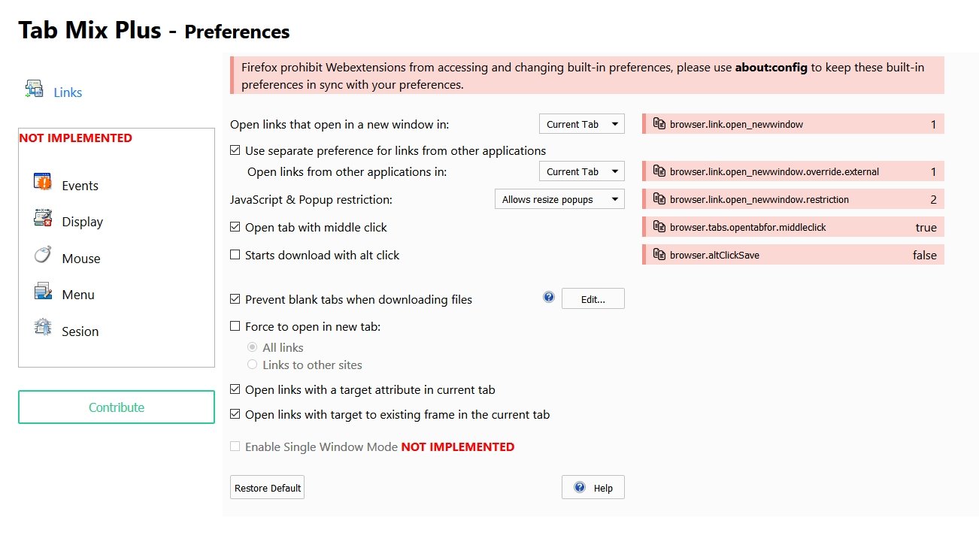Open JavaScript & Popup restriction dropdown

[559, 199]
